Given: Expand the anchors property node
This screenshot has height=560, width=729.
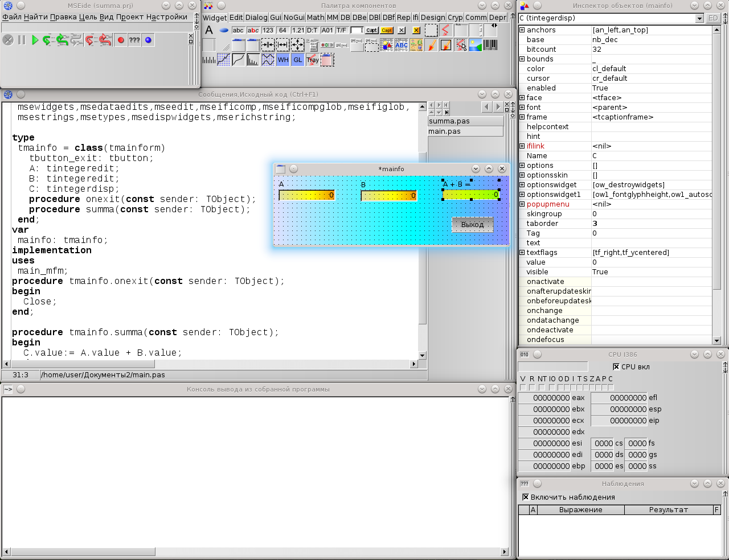Looking at the screenshot, I should click(522, 30).
